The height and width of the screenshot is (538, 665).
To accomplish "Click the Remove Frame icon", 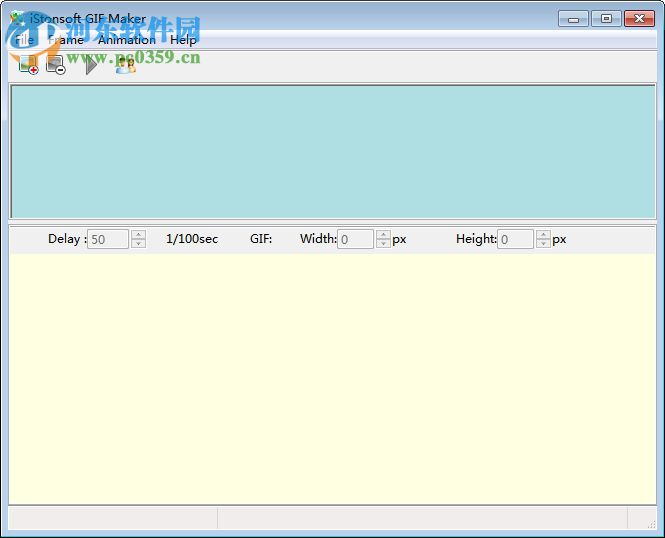I will tap(56, 65).
